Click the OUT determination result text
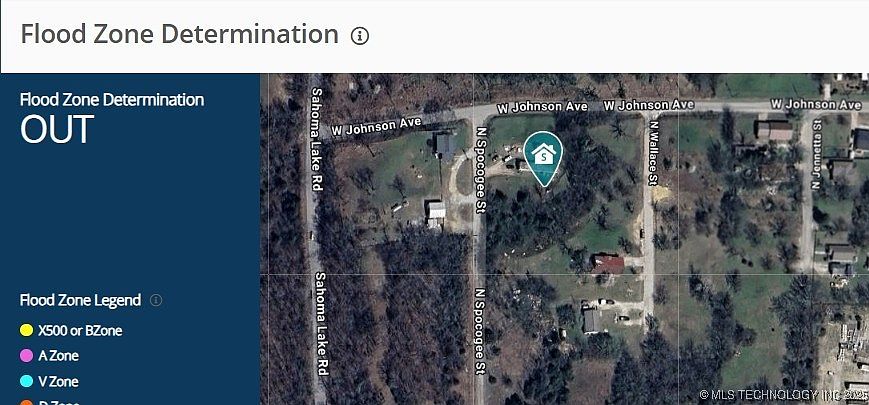 57,130
